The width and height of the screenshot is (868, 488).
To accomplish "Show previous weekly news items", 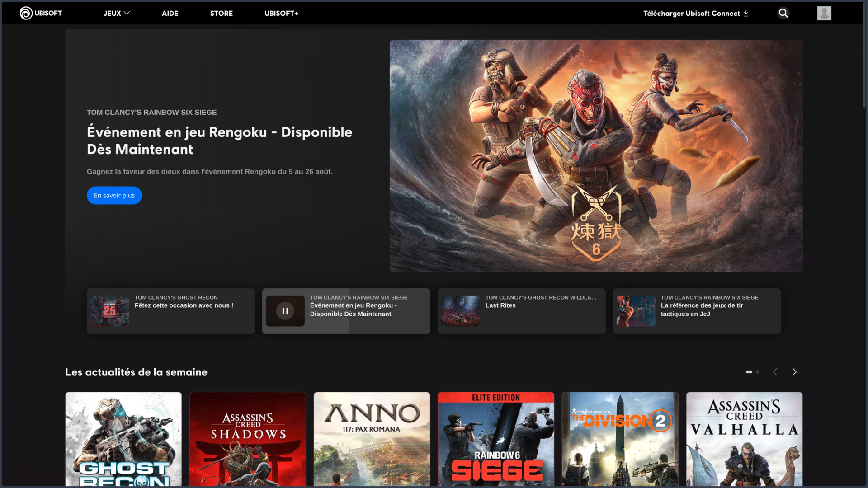I will 775,372.
